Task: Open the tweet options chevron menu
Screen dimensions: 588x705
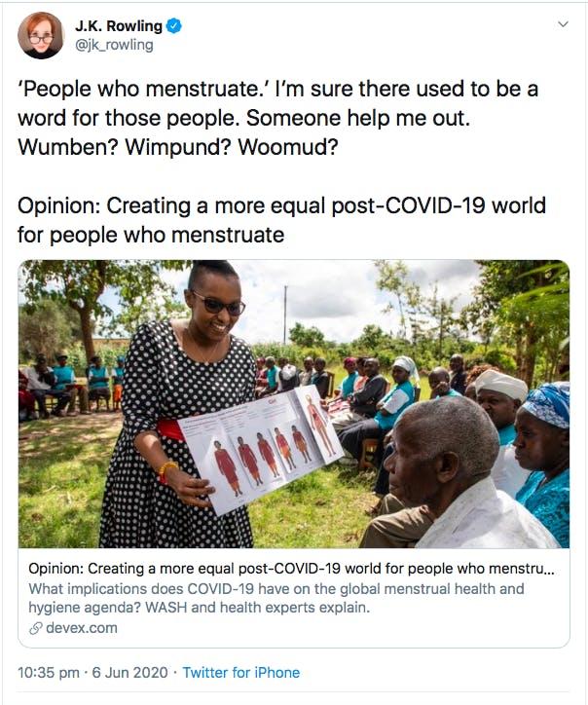Action: pyautogui.click(x=562, y=23)
